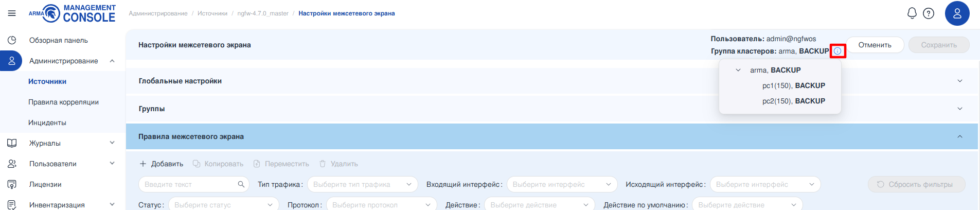Open the hamburger menu icon
This screenshot has width=980, height=210.
[x=12, y=13]
